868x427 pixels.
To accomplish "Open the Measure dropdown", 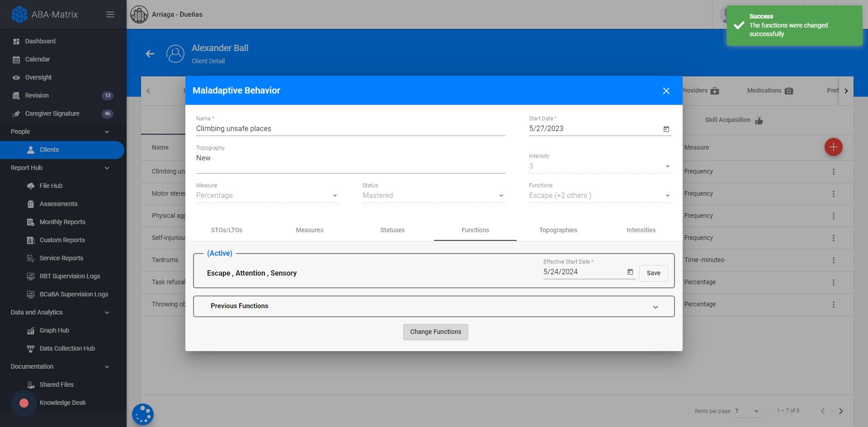I will (267, 196).
